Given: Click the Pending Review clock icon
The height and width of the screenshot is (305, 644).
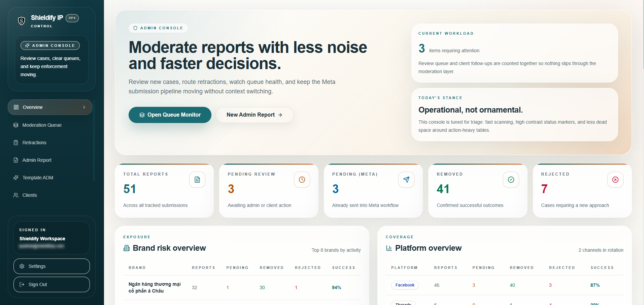Looking at the screenshot, I should [x=302, y=180].
